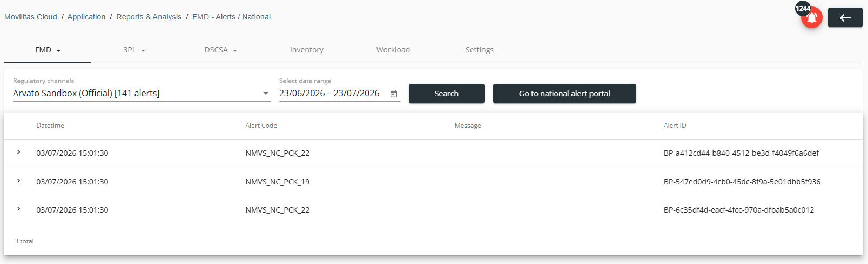Click the date range input field
This screenshot has width=868, height=264.
(x=329, y=94)
